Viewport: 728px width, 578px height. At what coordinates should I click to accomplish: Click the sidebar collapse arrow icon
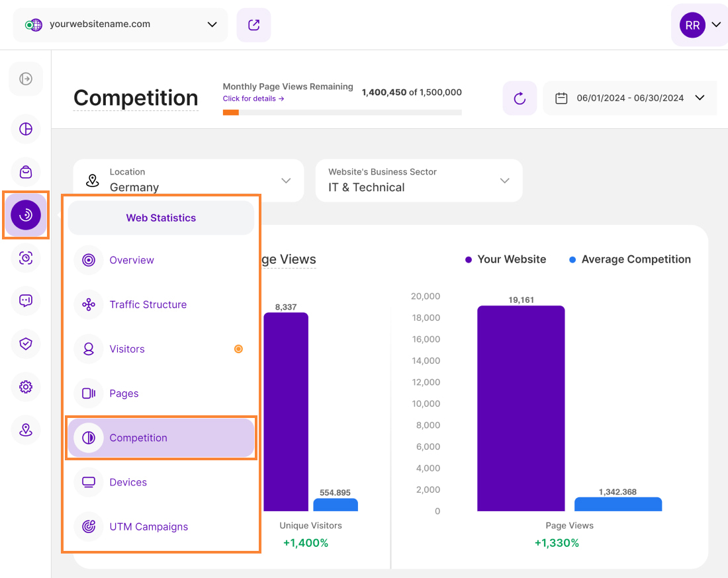coord(26,79)
